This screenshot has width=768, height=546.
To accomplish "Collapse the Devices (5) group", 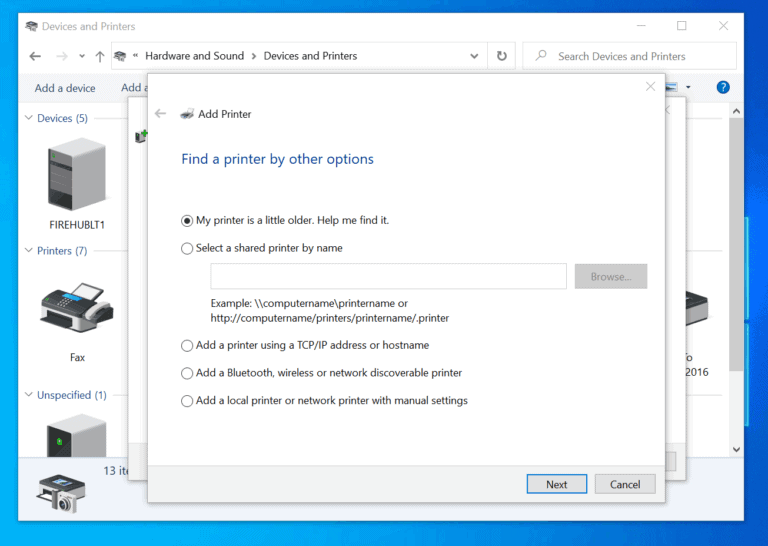I will pos(29,118).
